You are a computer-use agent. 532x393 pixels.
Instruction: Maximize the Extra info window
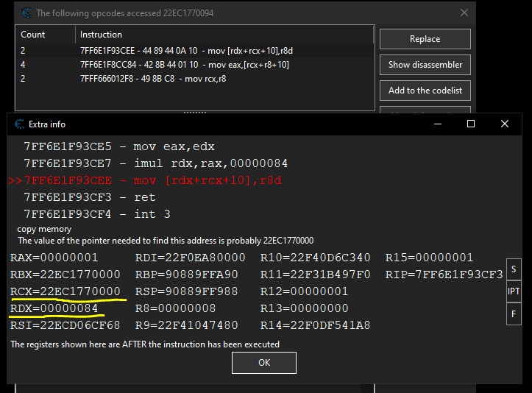pos(471,124)
